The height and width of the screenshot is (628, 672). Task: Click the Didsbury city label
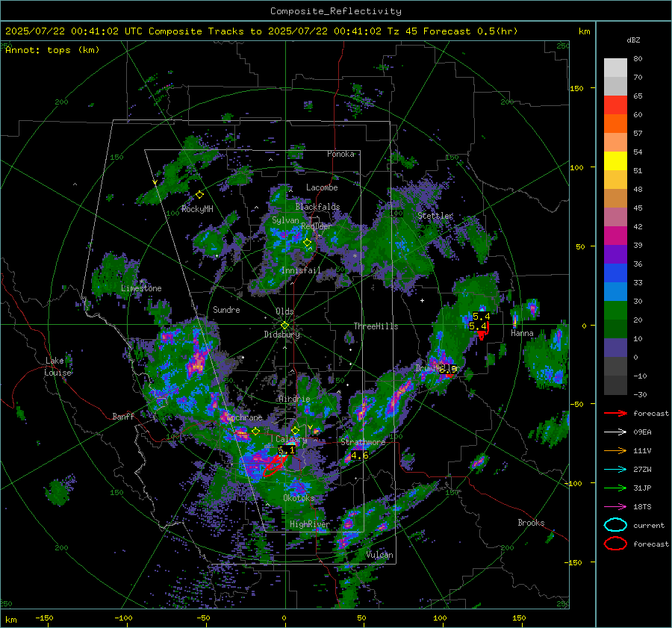[x=281, y=335]
